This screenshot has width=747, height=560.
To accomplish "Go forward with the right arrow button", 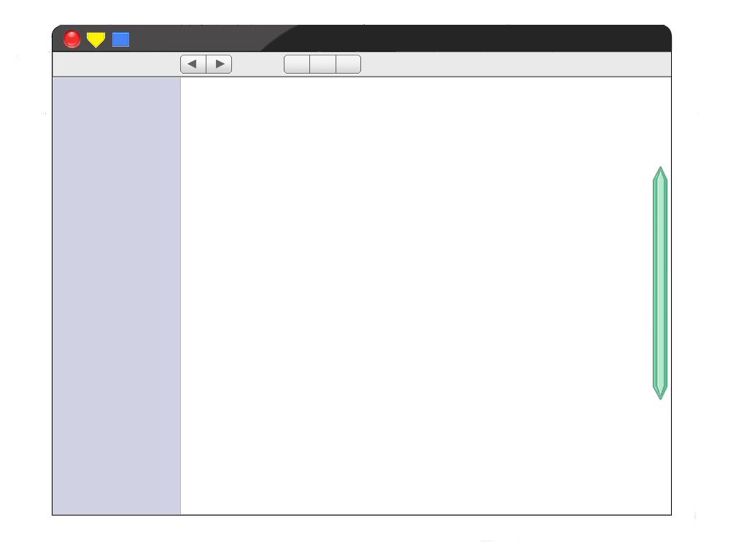I will coord(219,64).
